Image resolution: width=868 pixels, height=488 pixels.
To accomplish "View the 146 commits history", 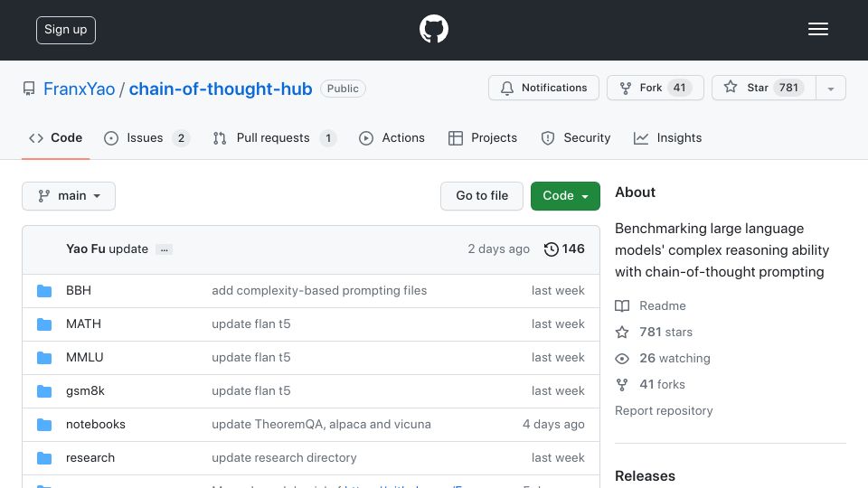I will point(564,249).
